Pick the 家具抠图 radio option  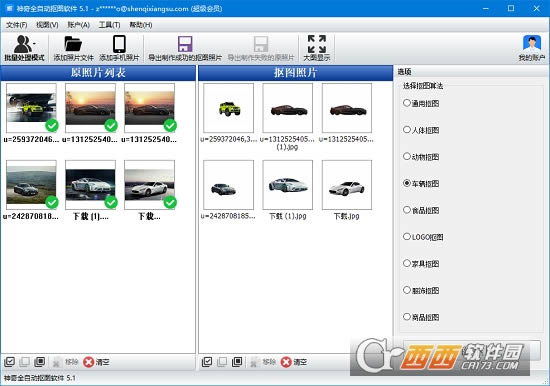[421, 264]
